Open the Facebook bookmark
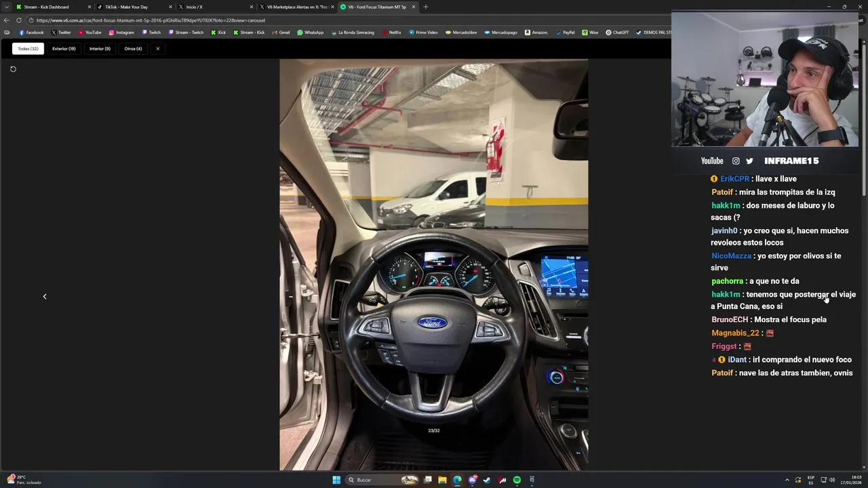The height and width of the screenshot is (488, 868). point(31,33)
